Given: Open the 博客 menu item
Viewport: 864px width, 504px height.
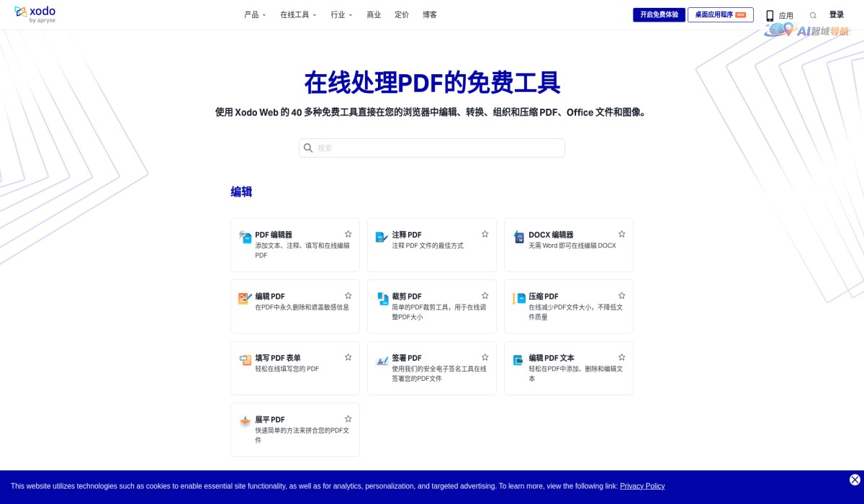Looking at the screenshot, I should coord(429,14).
